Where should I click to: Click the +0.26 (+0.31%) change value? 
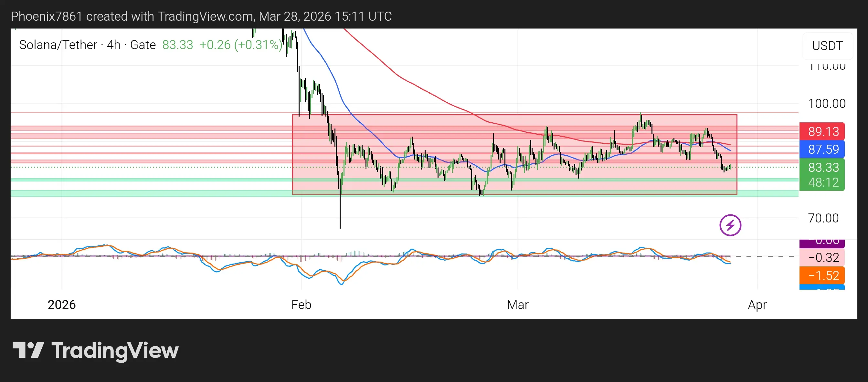tap(240, 45)
